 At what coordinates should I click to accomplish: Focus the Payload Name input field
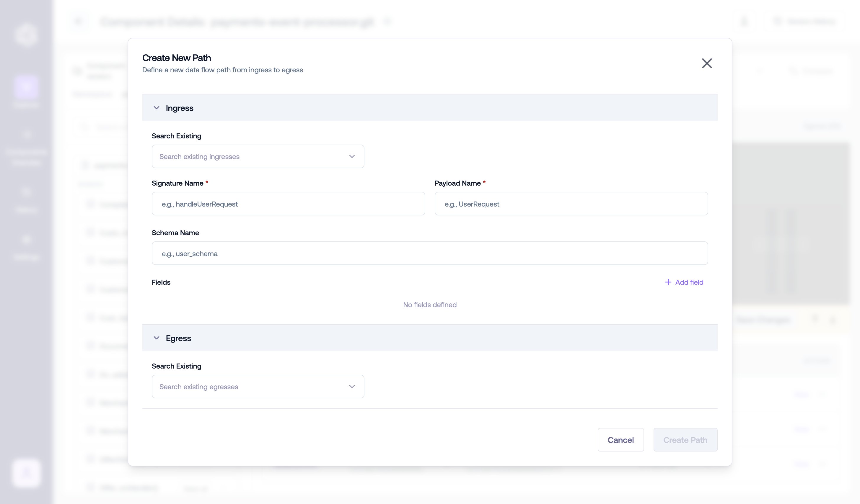pos(571,204)
